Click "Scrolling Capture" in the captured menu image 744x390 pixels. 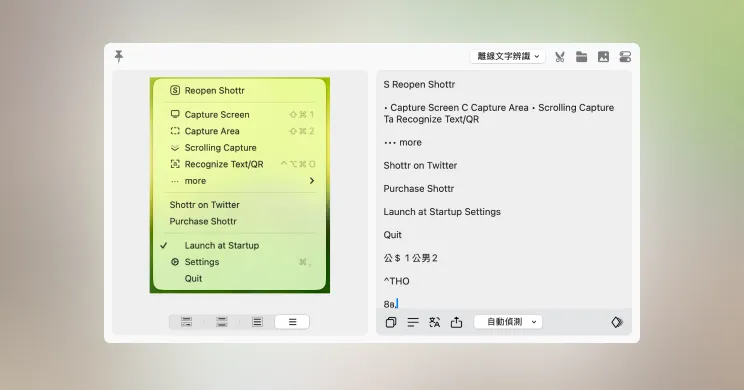click(220, 148)
